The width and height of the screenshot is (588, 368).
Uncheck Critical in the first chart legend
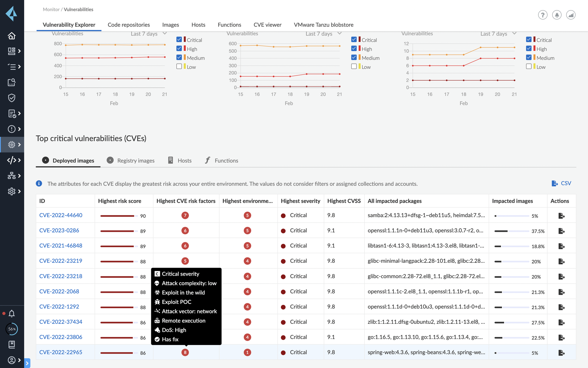click(x=179, y=40)
